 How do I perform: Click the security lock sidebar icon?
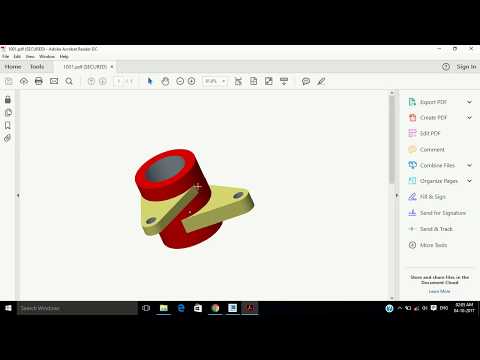click(8, 99)
